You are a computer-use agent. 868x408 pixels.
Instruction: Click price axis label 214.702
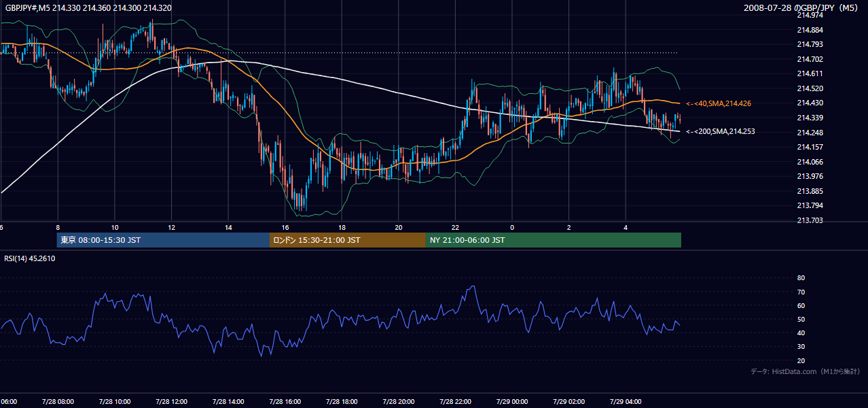(809, 59)
